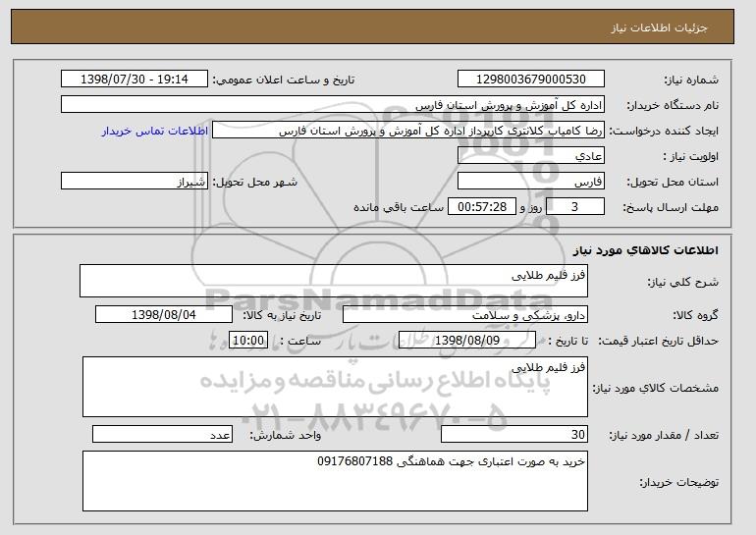Select the remaining time field 00:57:28

(x=482, y=207)
